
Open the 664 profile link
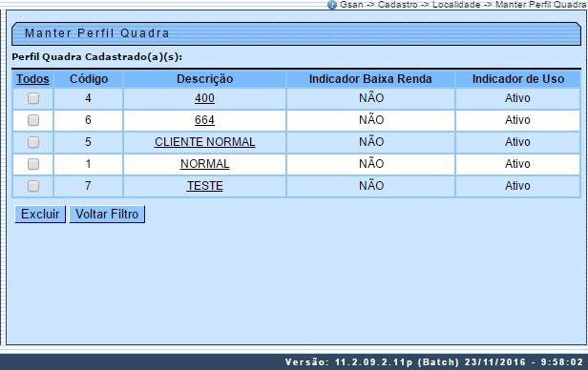[204, 120]
